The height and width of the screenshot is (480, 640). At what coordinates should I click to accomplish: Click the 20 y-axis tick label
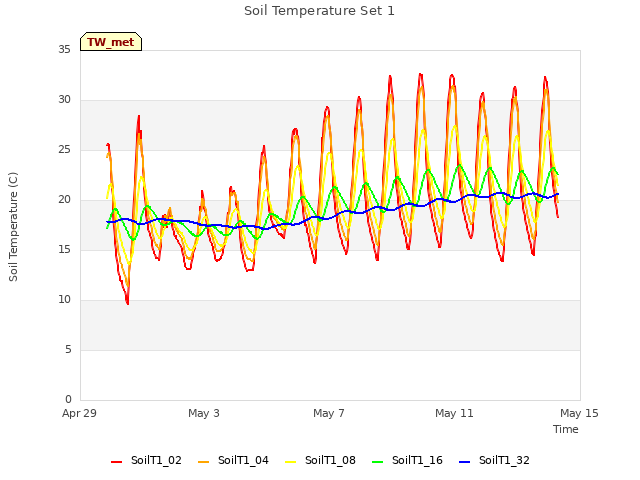[64, 200]
